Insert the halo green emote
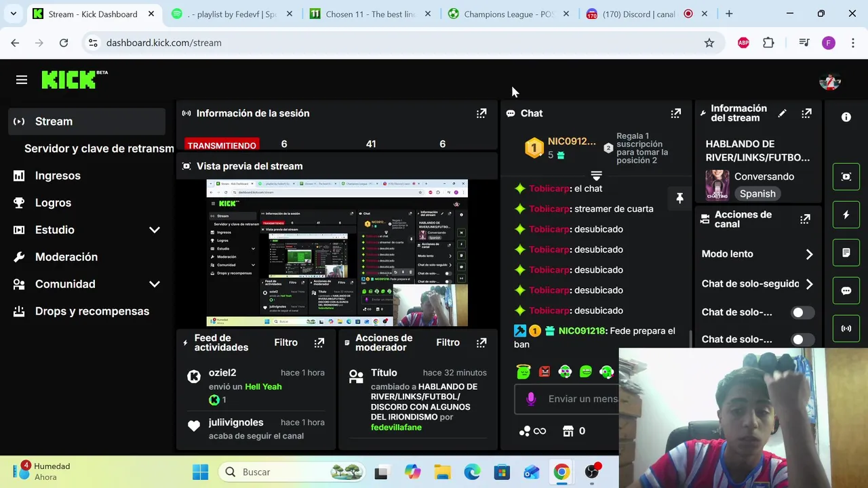The width and height of the screenshot is (868, 488). (523, 371)
